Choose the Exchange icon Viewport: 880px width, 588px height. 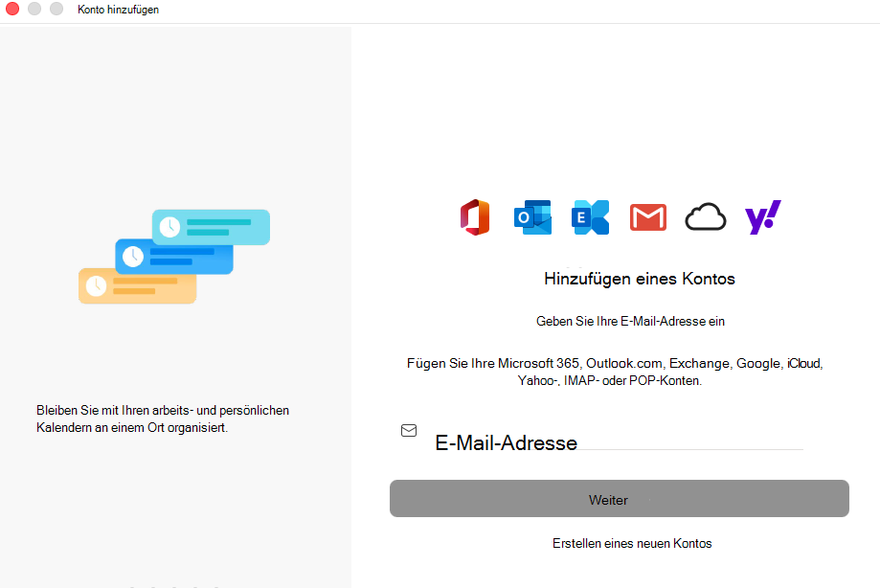[x=591, y=217]
